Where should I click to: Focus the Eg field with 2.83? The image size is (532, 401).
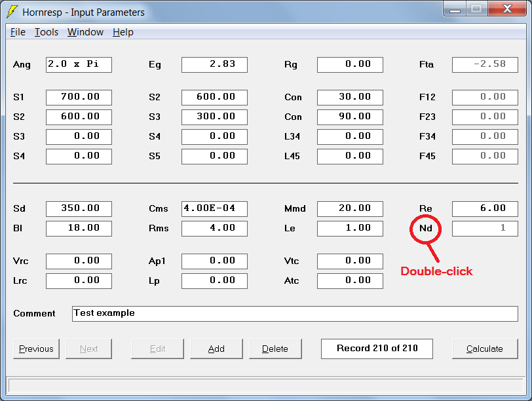tap(214, 65)
